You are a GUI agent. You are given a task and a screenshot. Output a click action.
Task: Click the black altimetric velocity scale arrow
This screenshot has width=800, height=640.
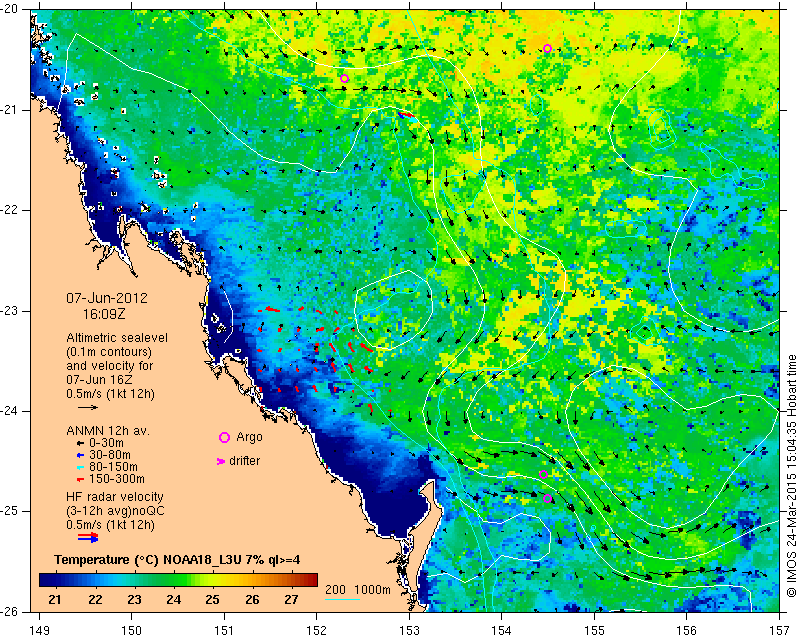point(88,407)
